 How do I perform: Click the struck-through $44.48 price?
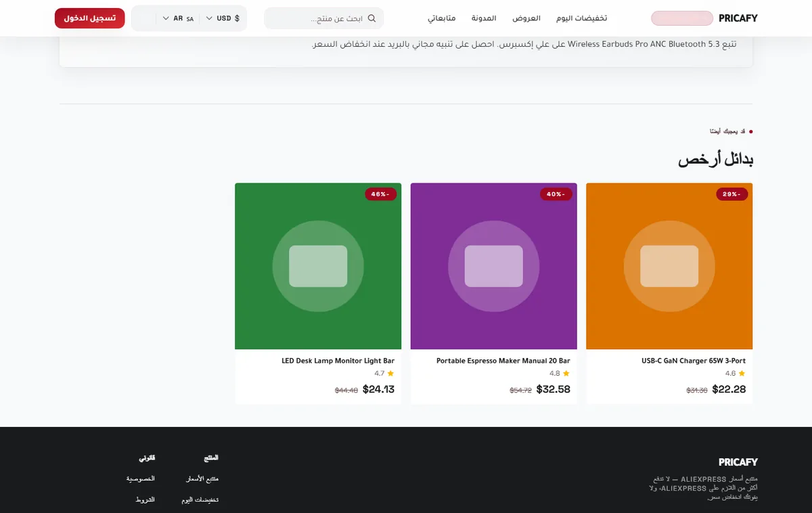(x=346, y=391)
